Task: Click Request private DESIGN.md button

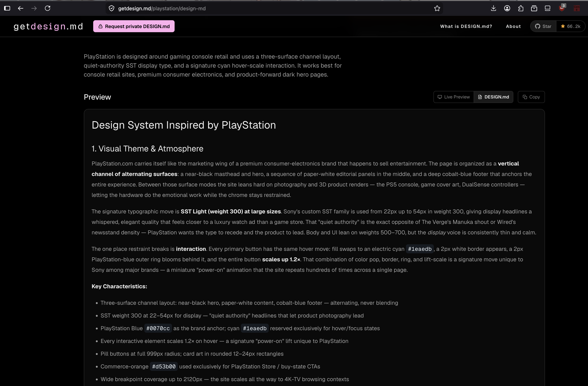Action: (134, 26)
